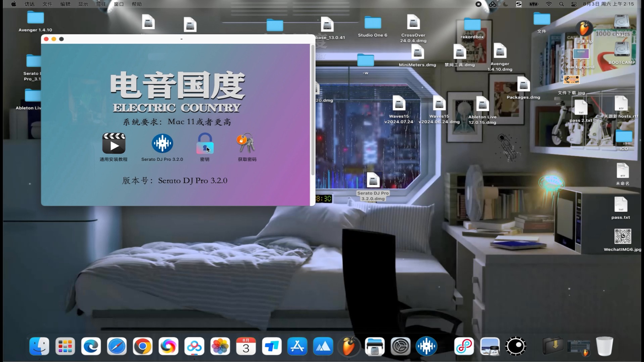Open App Store from the Dock
This screenshot has height=362, width=644.
(x=297, y=346)
